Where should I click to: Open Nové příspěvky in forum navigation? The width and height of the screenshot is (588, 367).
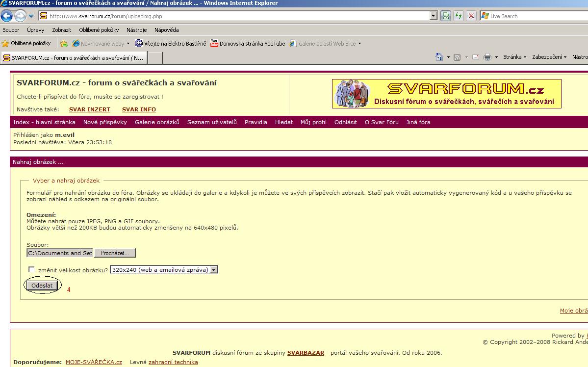pyautogui.click(x=105, y=122)
